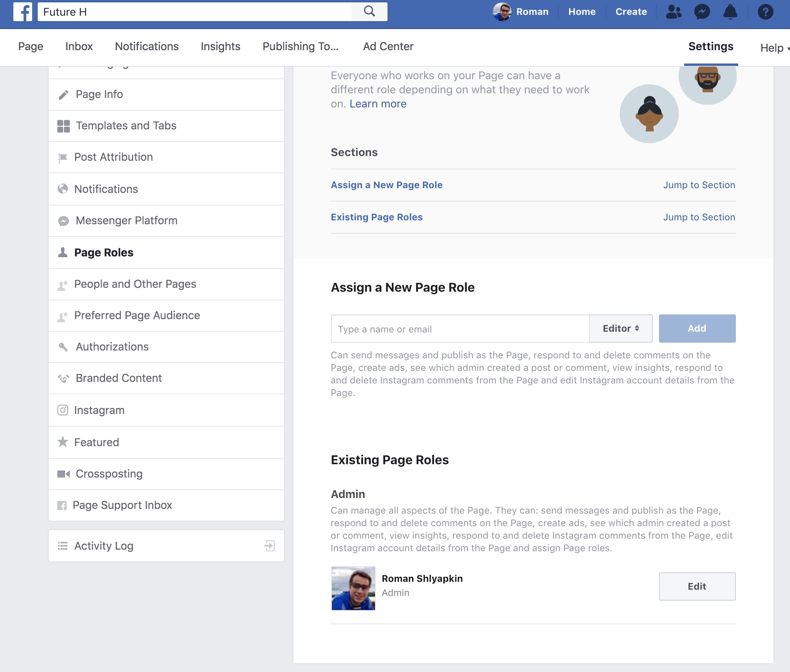
Task: Click the Branded Content handshake icon
Action: pos(63,378)
